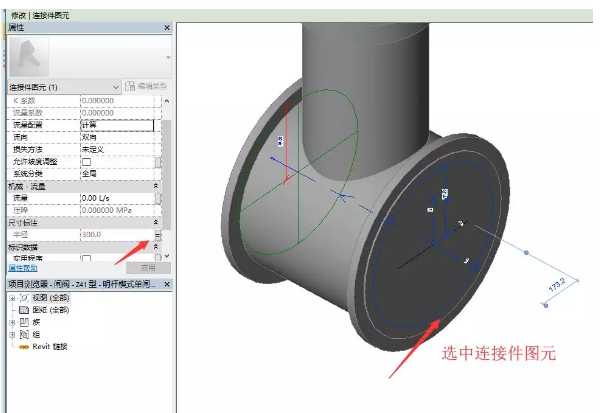The image size is (602, 413).
Task: Click the properties list scrollbar thumb
Action: pyautogui.click(x=167, y=175)
